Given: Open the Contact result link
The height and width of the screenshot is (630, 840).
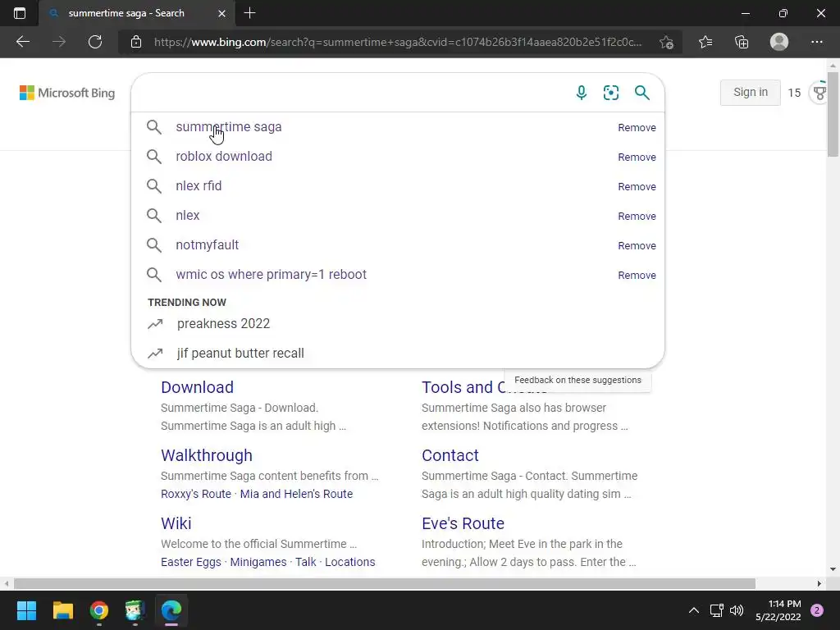Looking at the screenshot, I should [450, 455].
